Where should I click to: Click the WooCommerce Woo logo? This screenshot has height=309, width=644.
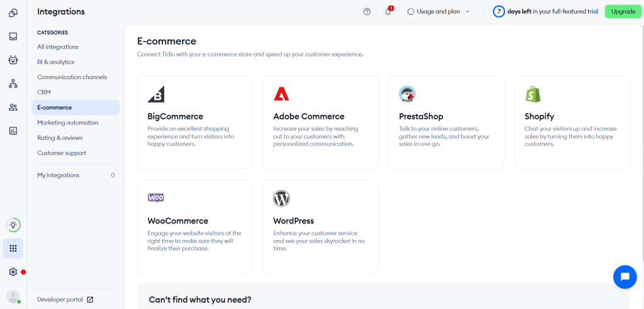(156, 198)
